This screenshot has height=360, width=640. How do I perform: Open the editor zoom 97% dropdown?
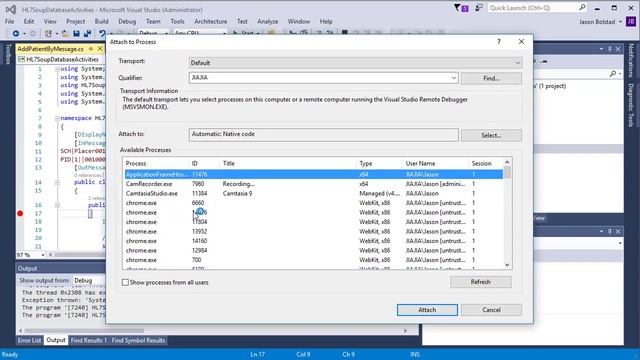point(42,255)
